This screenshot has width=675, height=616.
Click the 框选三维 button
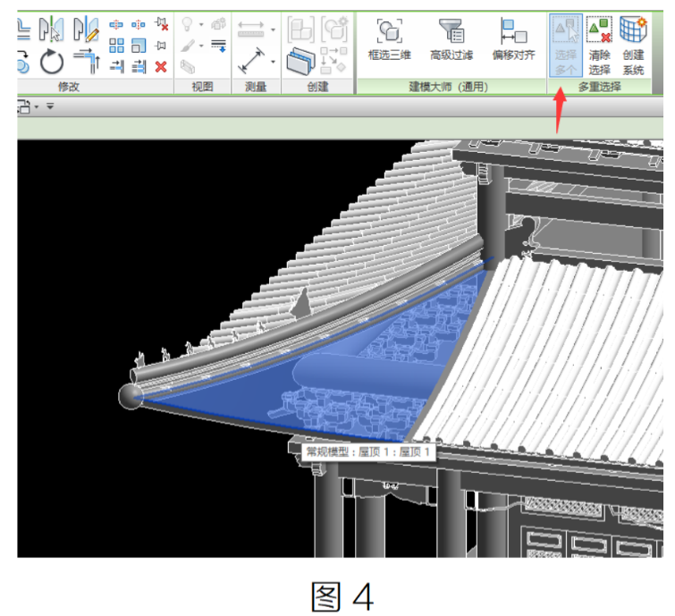point(390,39)
